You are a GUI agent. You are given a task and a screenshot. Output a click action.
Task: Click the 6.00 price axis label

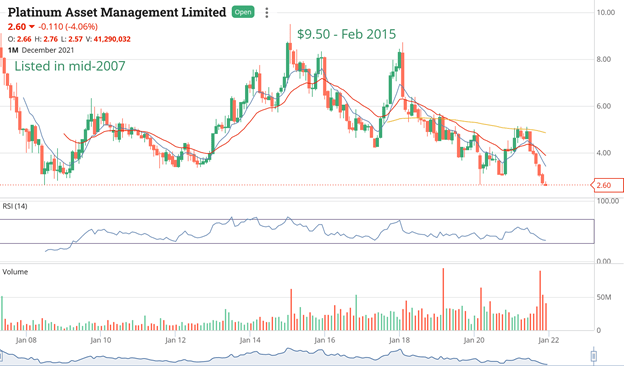(603, 106)
